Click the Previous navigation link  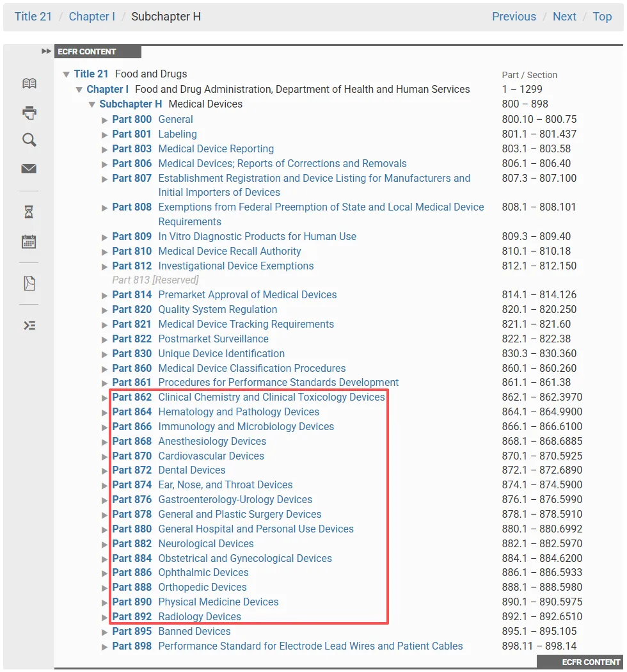click(514, 16)
